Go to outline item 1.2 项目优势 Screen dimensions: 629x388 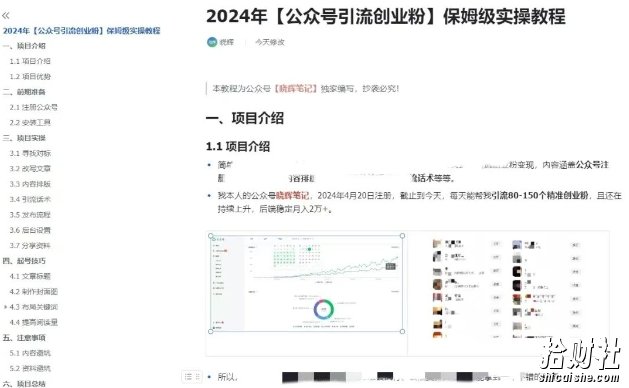tap(30, 76)
